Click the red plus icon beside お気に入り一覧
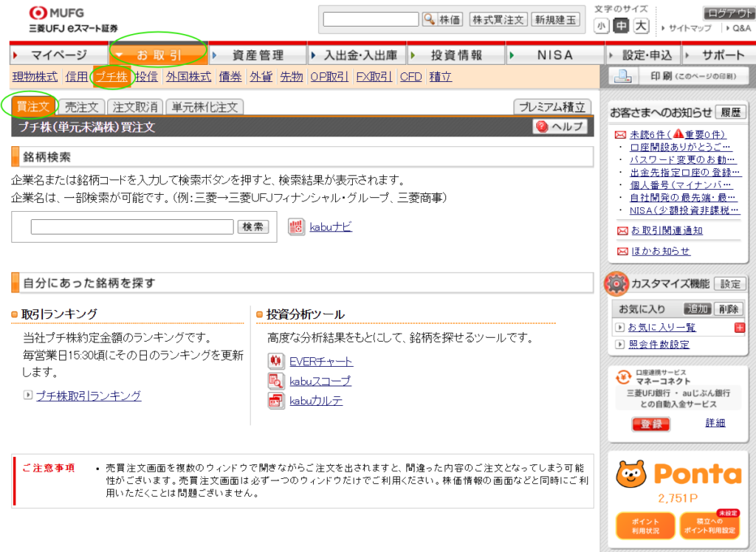 (740, 328)
